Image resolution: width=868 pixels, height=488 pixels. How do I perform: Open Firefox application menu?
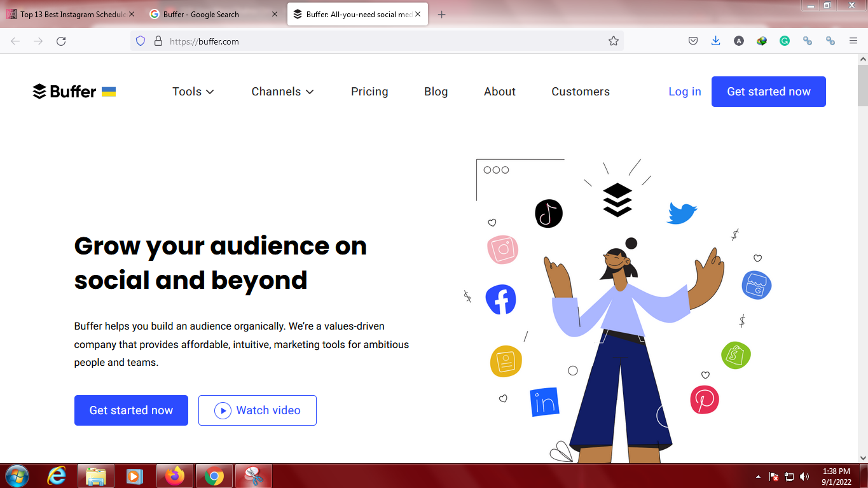point(853,41)
